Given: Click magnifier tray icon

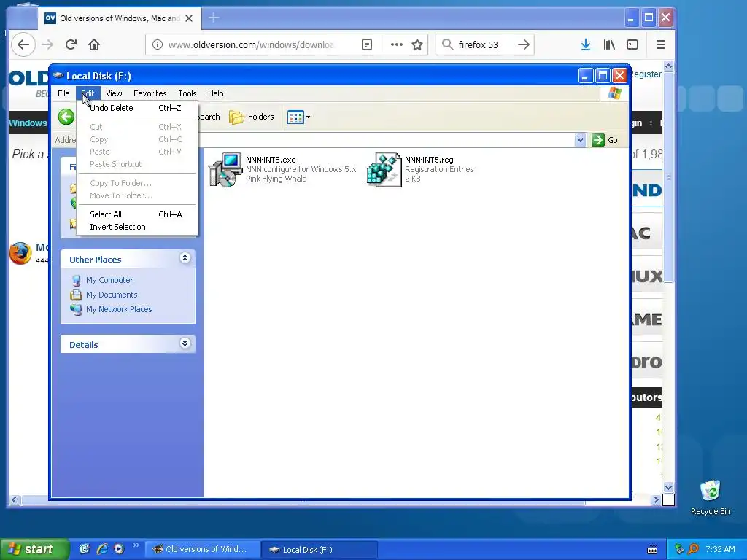Looking at the screenshot, I should 693,549.
